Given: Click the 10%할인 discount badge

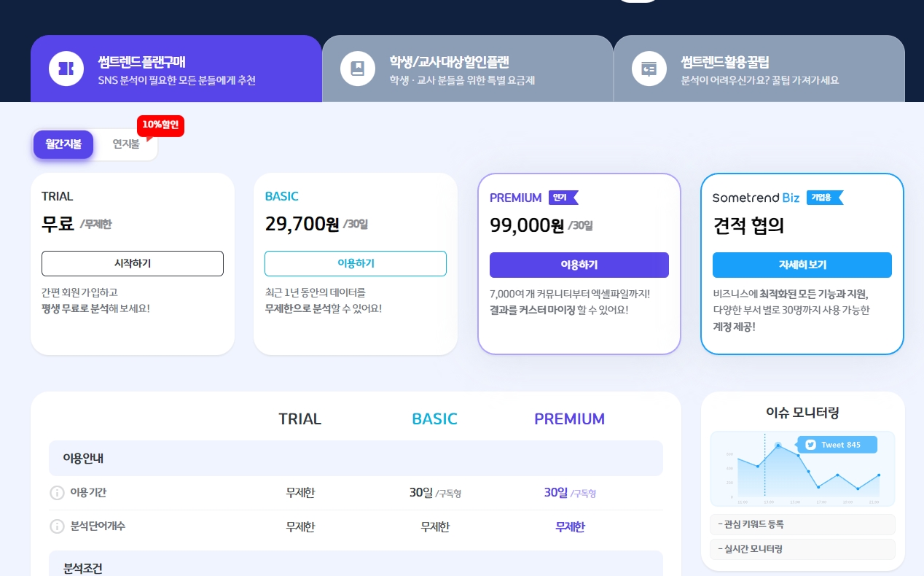Looking at the screenshot, I should (160, 125).
